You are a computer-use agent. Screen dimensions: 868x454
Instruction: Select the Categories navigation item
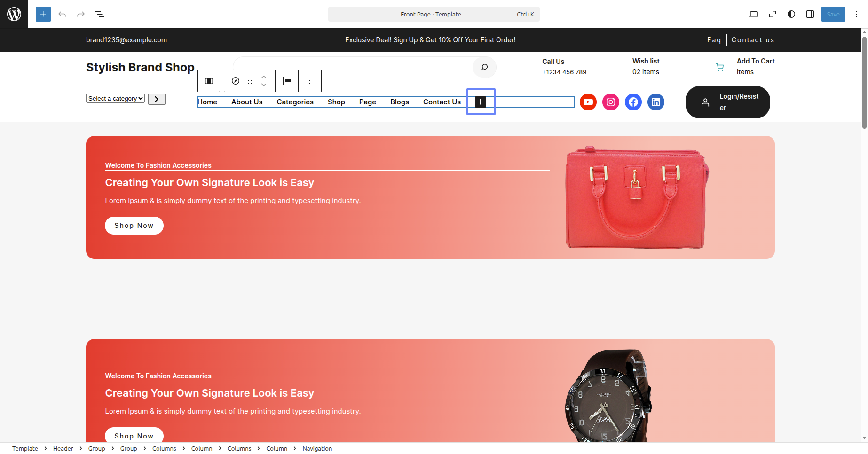pyautogui.click(x=295, y=102)
